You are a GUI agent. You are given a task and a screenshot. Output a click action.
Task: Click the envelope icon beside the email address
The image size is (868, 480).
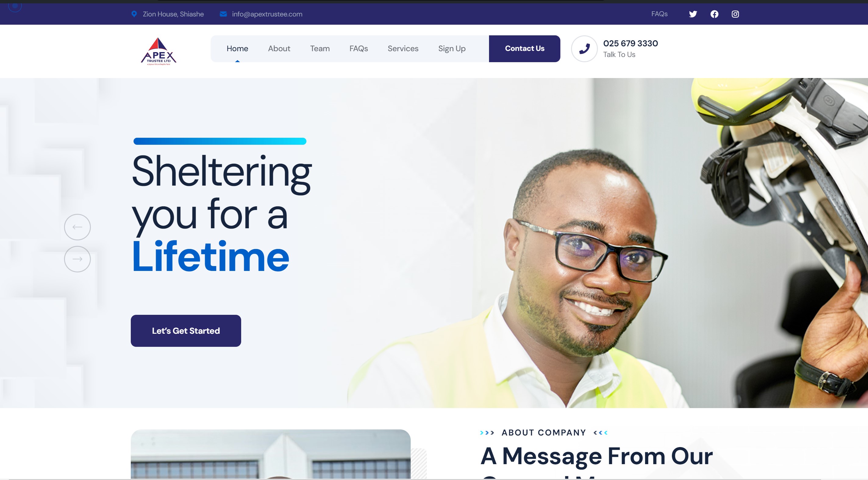coord(223,14)
